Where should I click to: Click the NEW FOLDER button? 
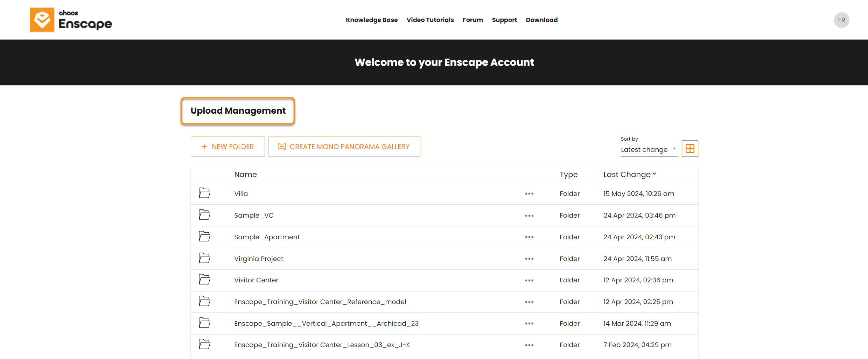pos(227,147)
